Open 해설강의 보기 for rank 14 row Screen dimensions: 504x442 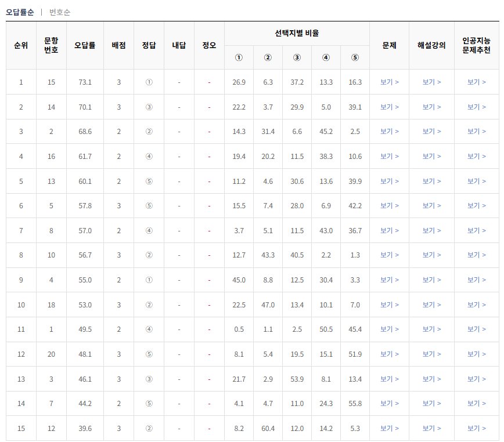pyautogui.click(x=431, y=404)
